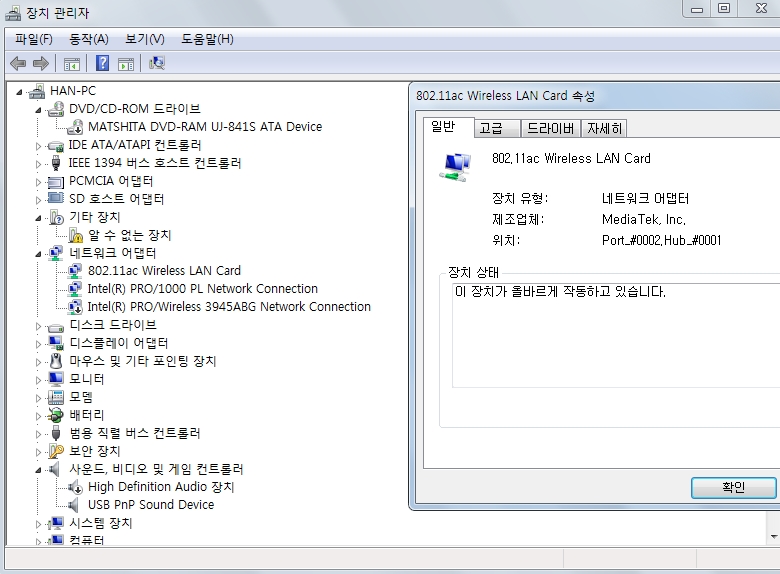Select the 일반 tab in properties

pyautogui.click(x=448, y=127)
